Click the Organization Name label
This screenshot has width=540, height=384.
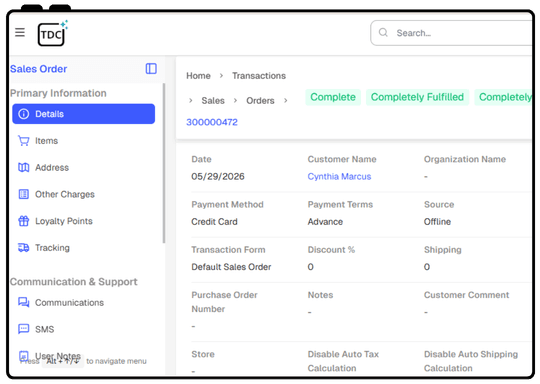pyautogui.click(x=465, y=159)
